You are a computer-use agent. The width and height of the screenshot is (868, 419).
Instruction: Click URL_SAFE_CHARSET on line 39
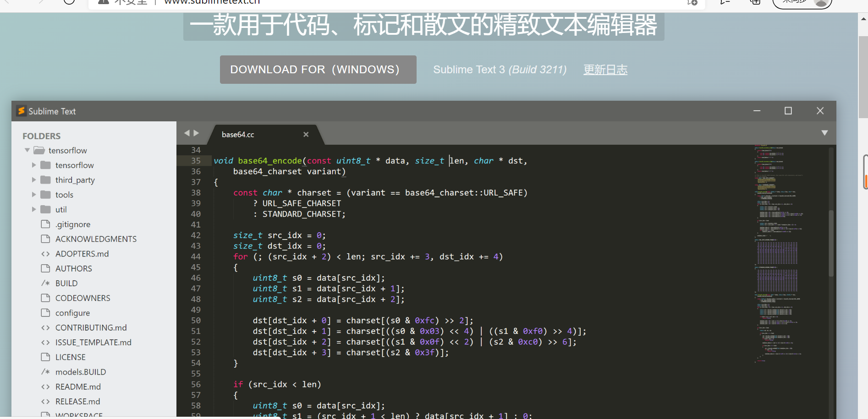point(302,203)
